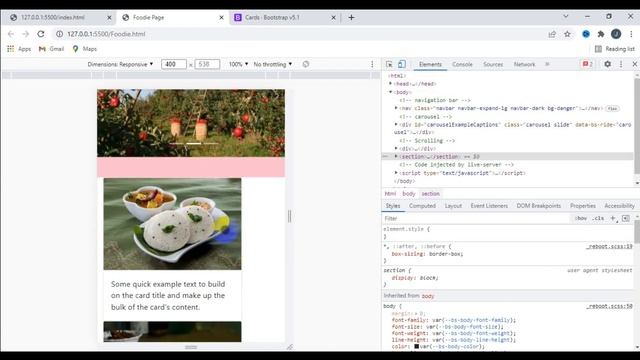Expand the nav navbar element node
Image resolution: width=640 pixels, height=360 pixels.
[396, 108]
